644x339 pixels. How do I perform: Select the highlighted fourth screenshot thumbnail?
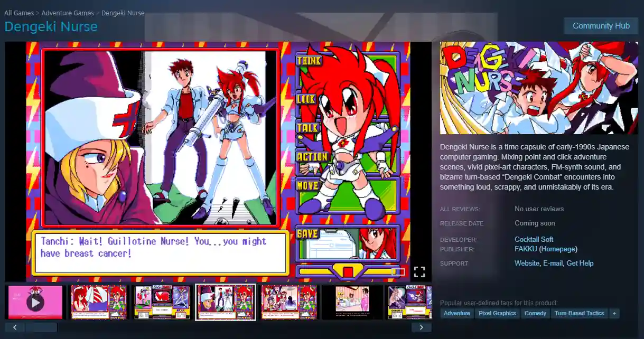226,303
